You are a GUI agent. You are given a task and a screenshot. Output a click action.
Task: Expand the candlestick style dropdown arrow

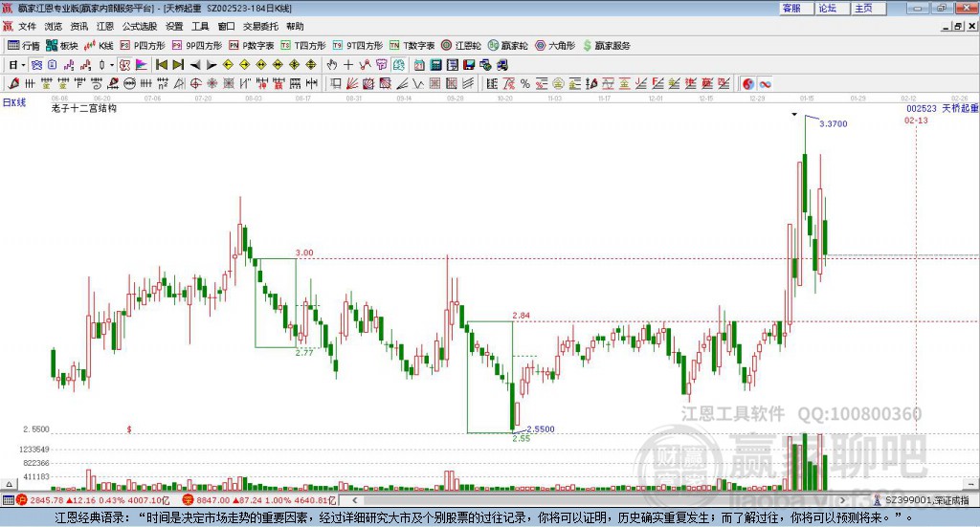tap(112, 65)
